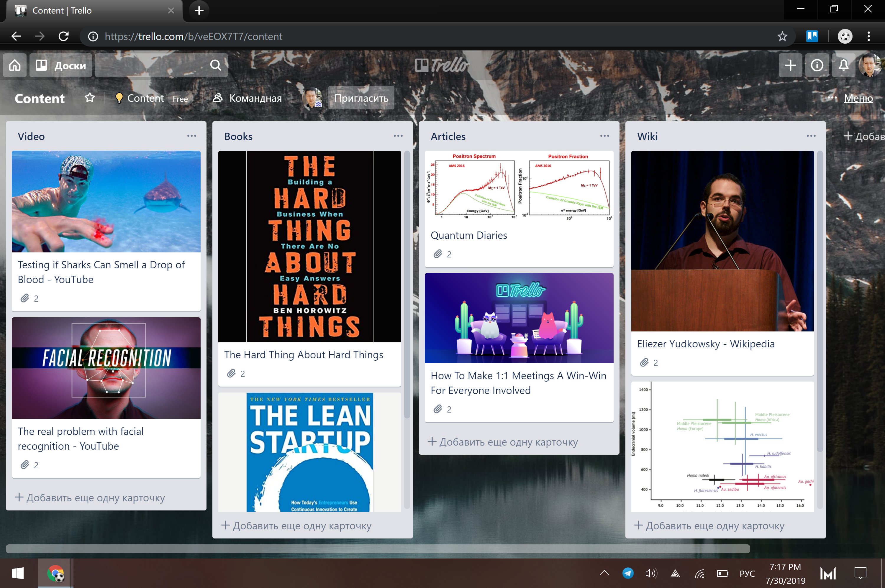Reload the page
This screenshot has width=885, height=588.
click(63, 36)
